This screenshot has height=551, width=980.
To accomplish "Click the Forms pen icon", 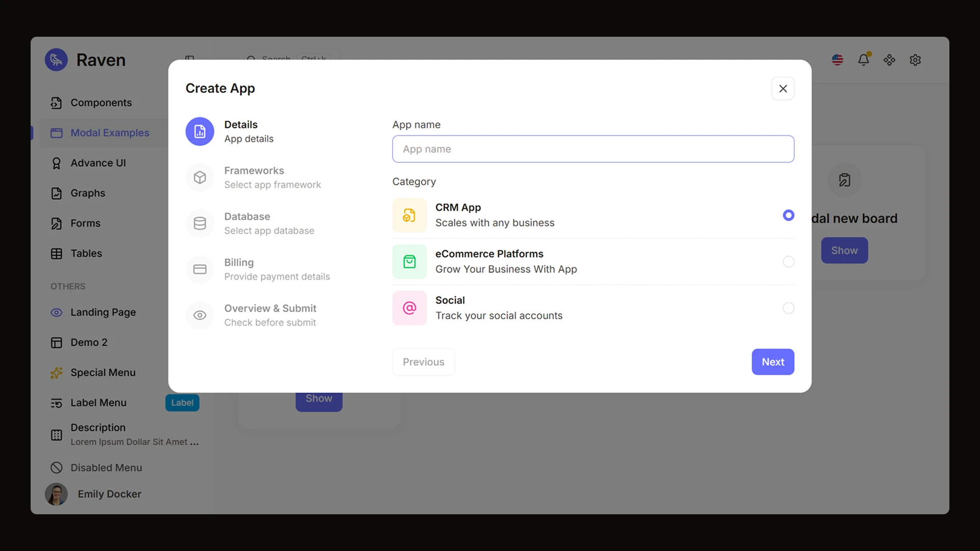I will tap(57, 223).
